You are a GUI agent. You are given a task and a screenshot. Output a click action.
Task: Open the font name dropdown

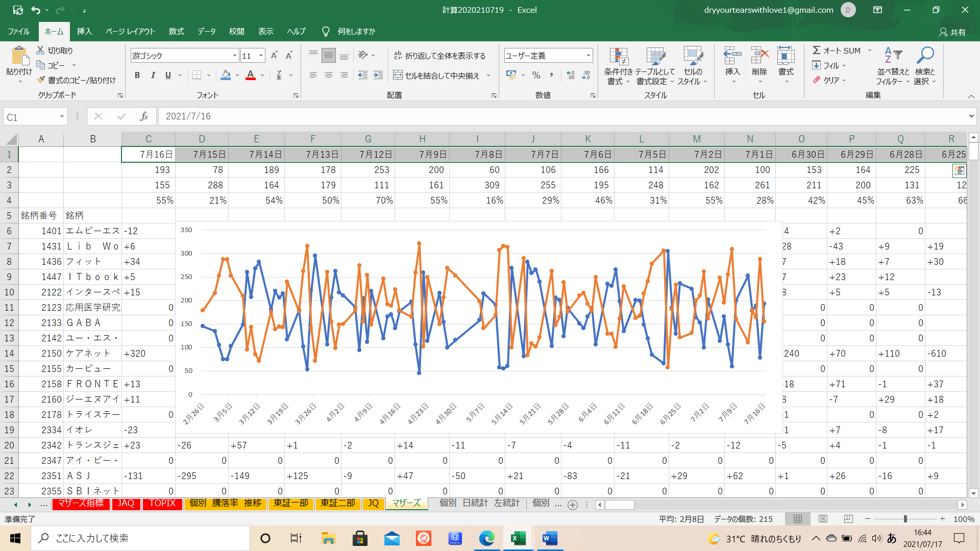point(235,56)
